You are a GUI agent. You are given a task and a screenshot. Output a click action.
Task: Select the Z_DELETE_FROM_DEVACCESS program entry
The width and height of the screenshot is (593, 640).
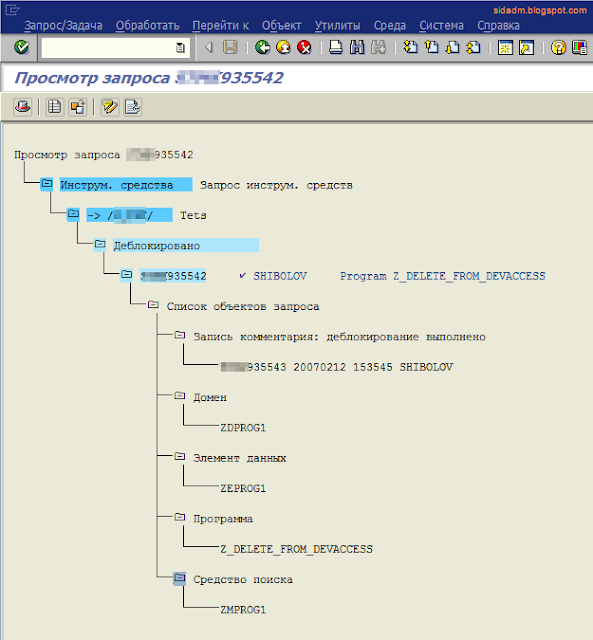296,549
